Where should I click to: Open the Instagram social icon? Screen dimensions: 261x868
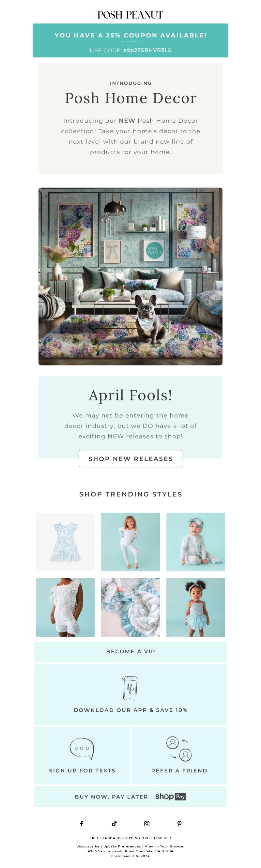pyautogui.click(x=147, y=824)
